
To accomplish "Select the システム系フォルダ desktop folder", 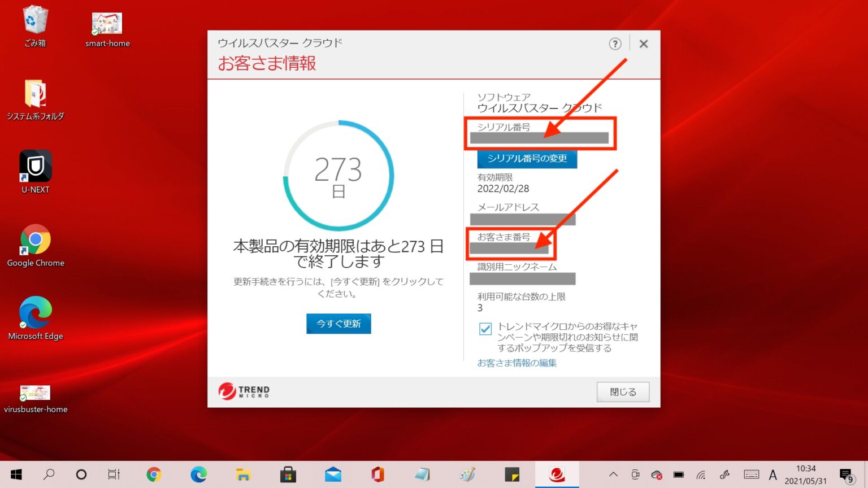I will [x=35, y=100].
